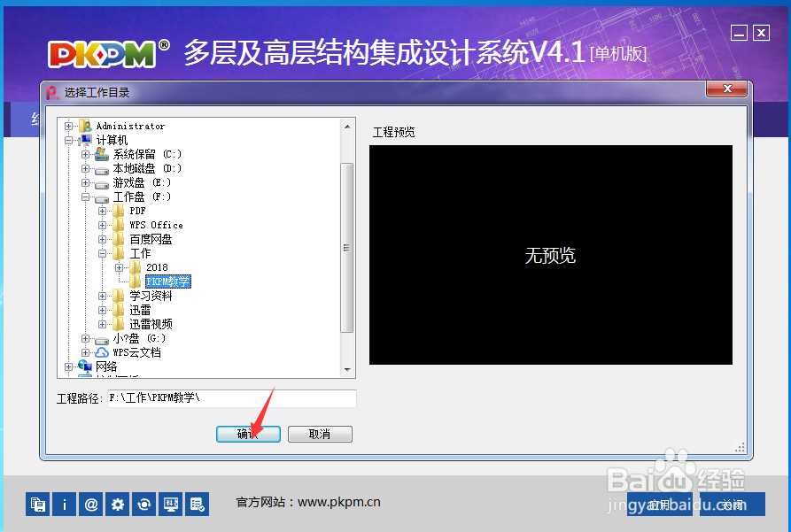Click the 迅雷视频 folder icon
Screen dimensions: 791x532
119,323
